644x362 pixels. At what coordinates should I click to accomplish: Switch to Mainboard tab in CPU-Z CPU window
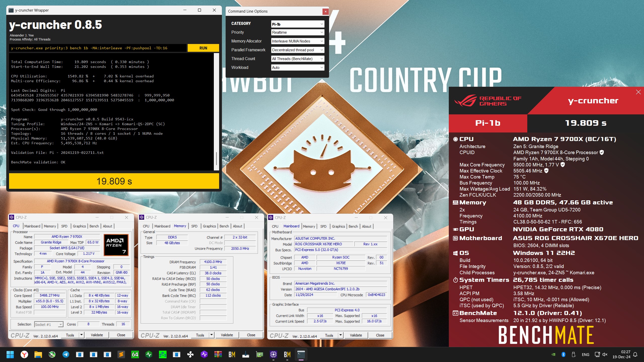(x=32, y=226)
